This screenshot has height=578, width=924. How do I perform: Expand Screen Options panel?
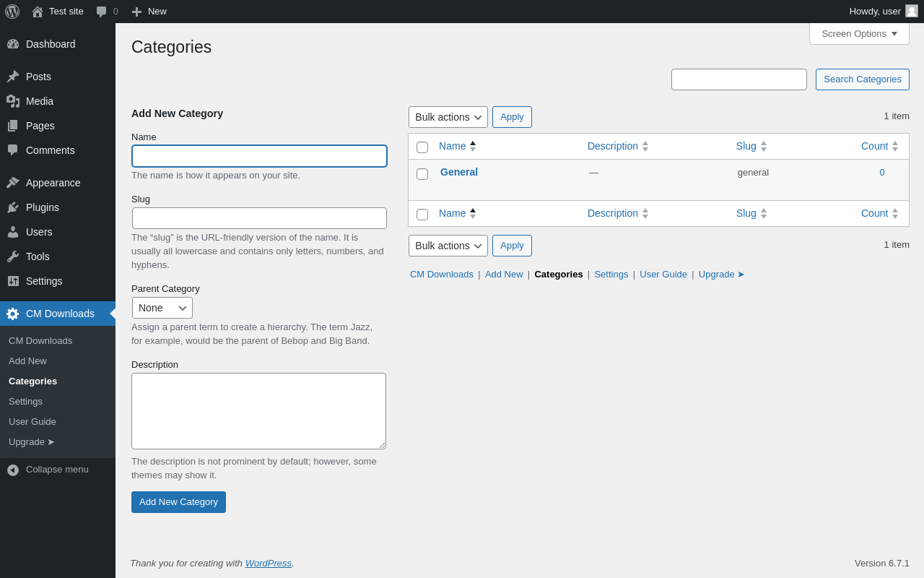point(859,33)
